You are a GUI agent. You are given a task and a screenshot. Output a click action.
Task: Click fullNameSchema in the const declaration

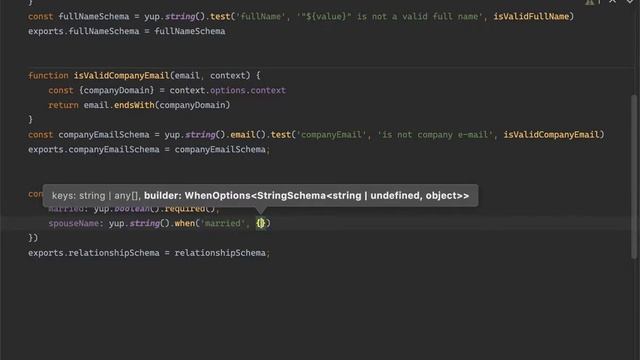pyautogui.click(x=93, y=16)
